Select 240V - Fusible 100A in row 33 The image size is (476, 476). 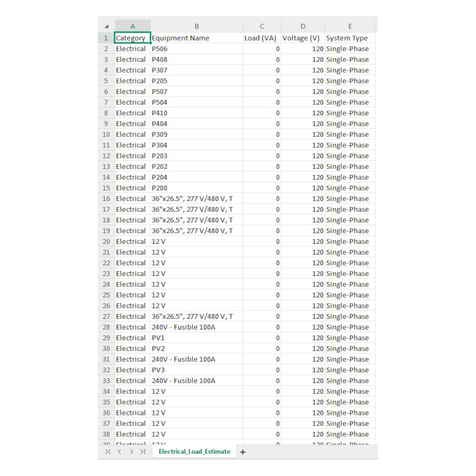pyautogui.click(x=197, y=381)
